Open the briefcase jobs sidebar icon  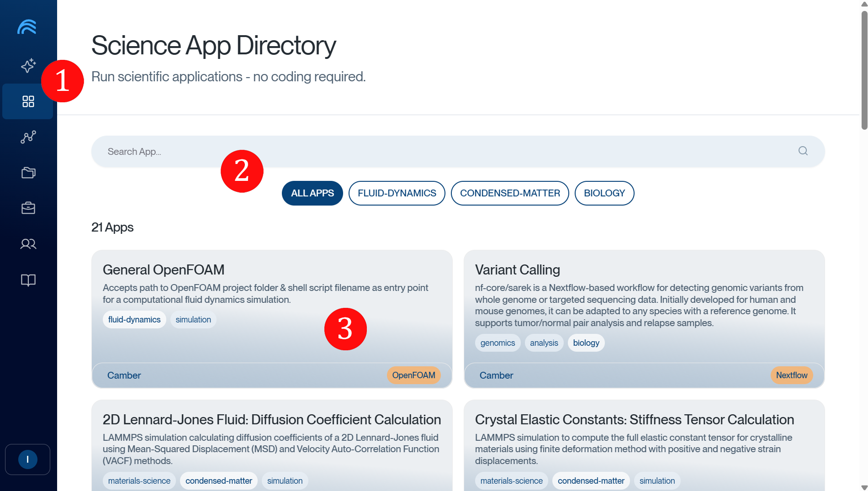28,208
